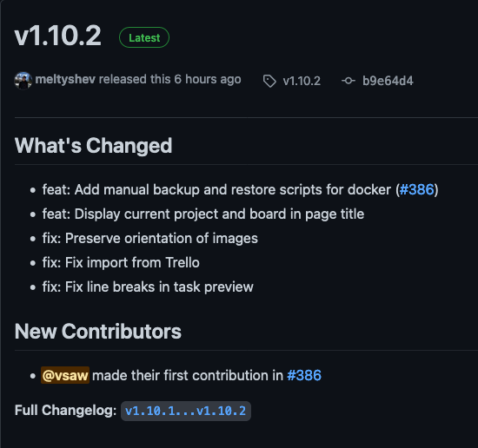Click the @vsaw contributor mention
The height and width of the screenshot is (448, 478).
(x=65, y=375)
